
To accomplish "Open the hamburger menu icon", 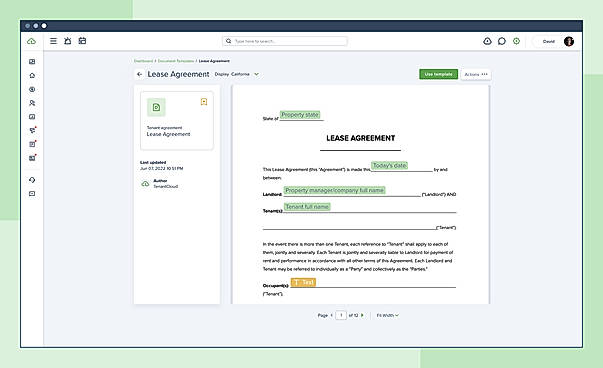I will 53,41.
